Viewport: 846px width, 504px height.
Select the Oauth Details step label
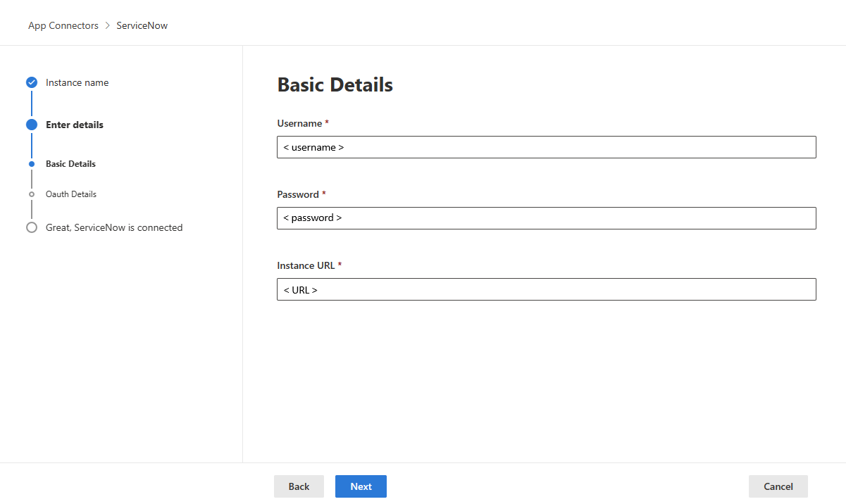(x=71, y=194)
